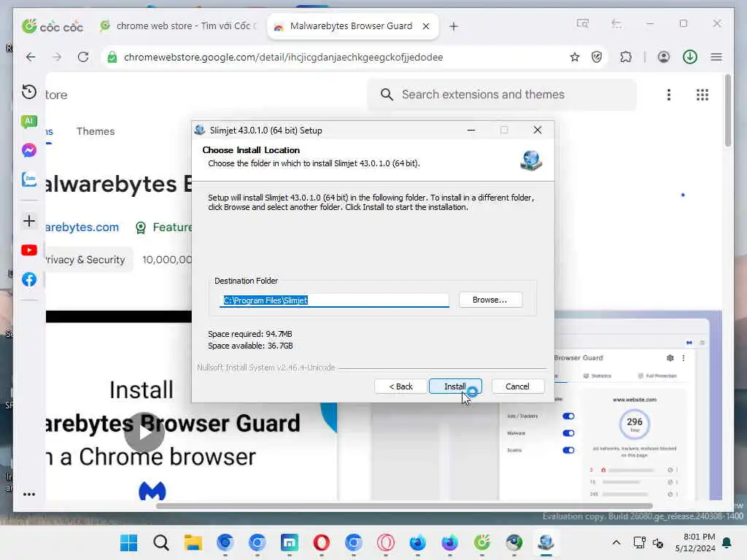
Task: Open the Web Store vertical dots menu
Action: pos(669,95)
